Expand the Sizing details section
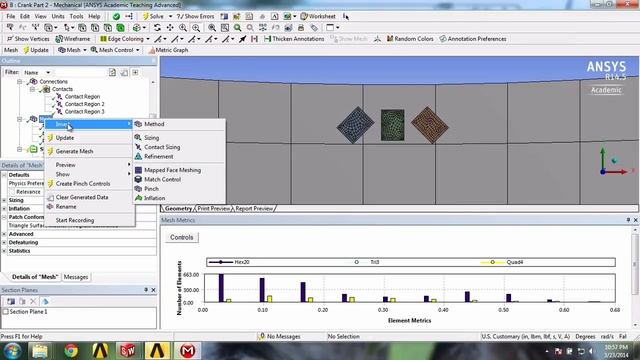 [4, 200]
